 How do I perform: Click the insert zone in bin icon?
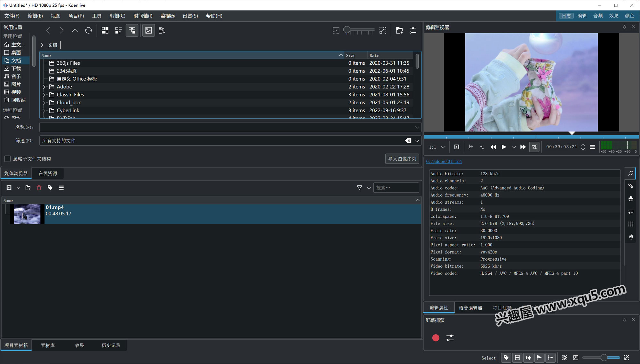coord(457,147)
